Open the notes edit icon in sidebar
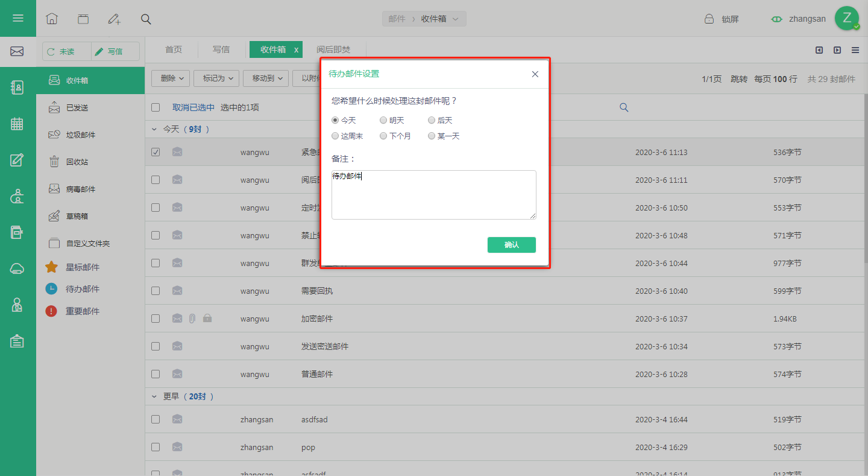 tap(17, 160)
